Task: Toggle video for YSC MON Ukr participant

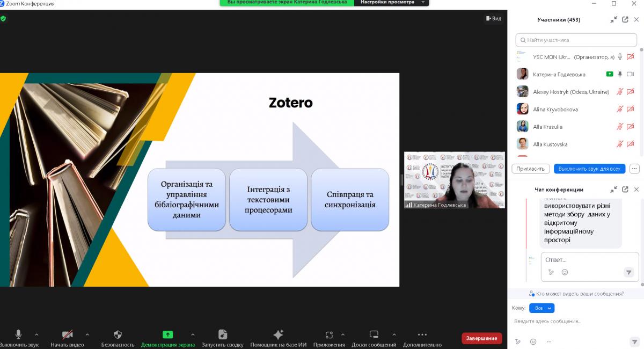Action: click(x=631, y=57)
